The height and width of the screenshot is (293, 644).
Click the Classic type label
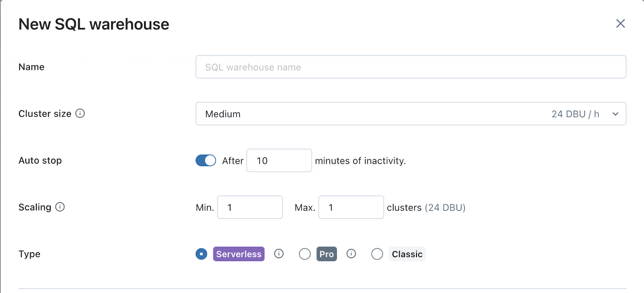[407, 254]
